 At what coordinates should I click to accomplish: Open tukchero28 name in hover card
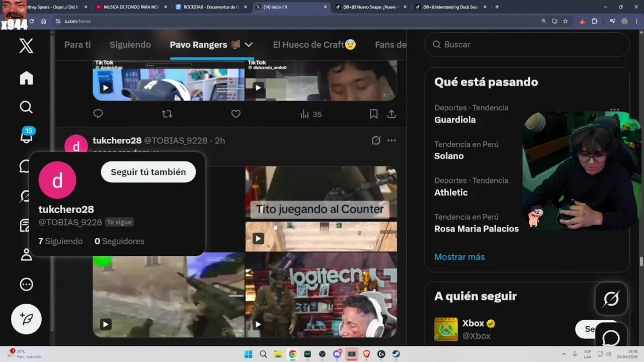[x=66, y=209]
